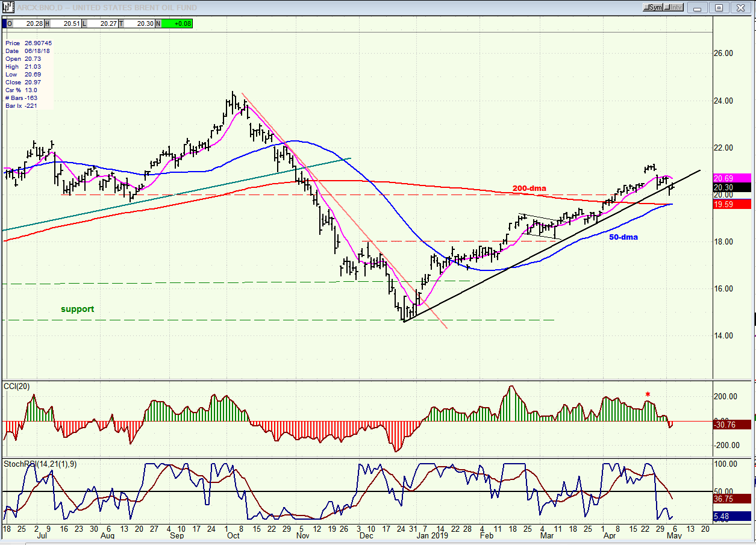Click the dark red 36.75 StochRSI tag

point(732,499)
